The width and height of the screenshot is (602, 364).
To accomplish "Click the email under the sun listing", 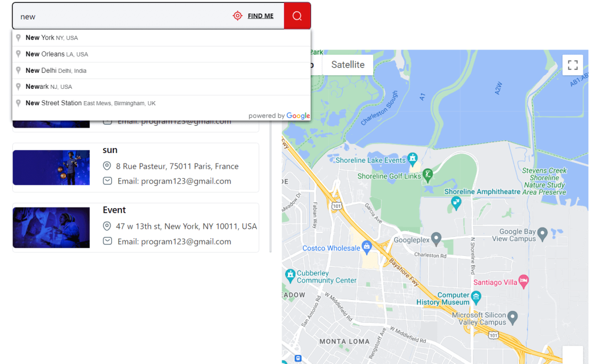I will [174, 181].
